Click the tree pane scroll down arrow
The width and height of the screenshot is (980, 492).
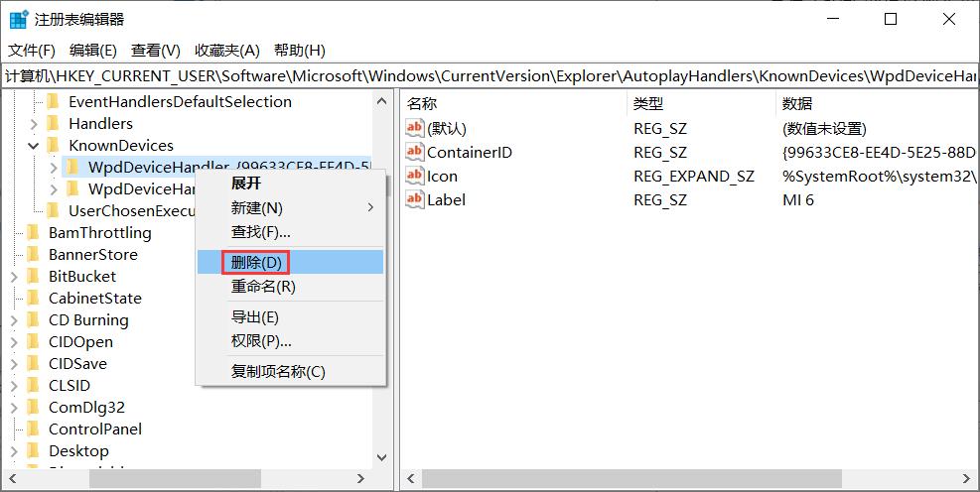point(381,458)
